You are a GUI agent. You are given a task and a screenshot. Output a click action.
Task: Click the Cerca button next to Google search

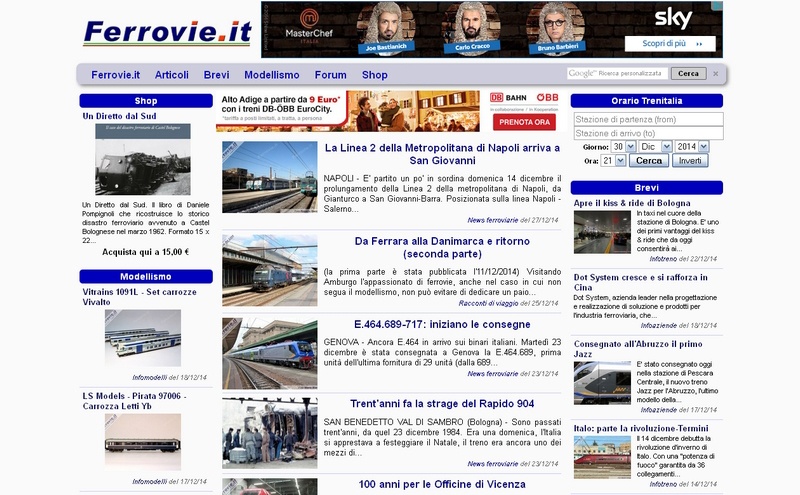[x=687, y=74]
